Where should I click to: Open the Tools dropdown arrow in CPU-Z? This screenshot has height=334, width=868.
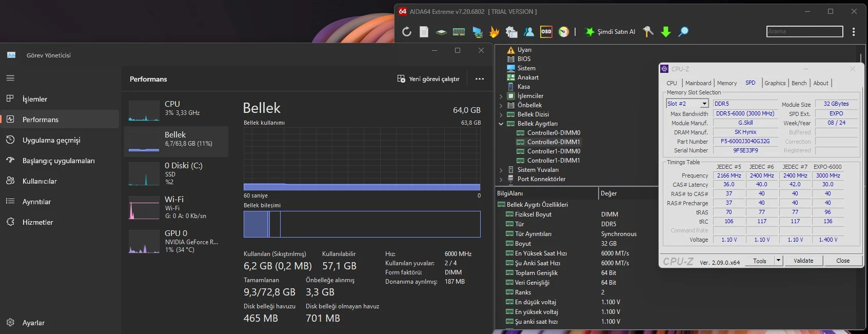tap(778, 261)
